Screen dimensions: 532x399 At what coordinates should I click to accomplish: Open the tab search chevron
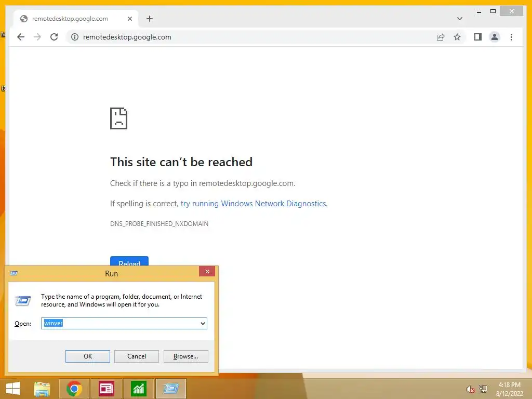(x=460, y=19)
